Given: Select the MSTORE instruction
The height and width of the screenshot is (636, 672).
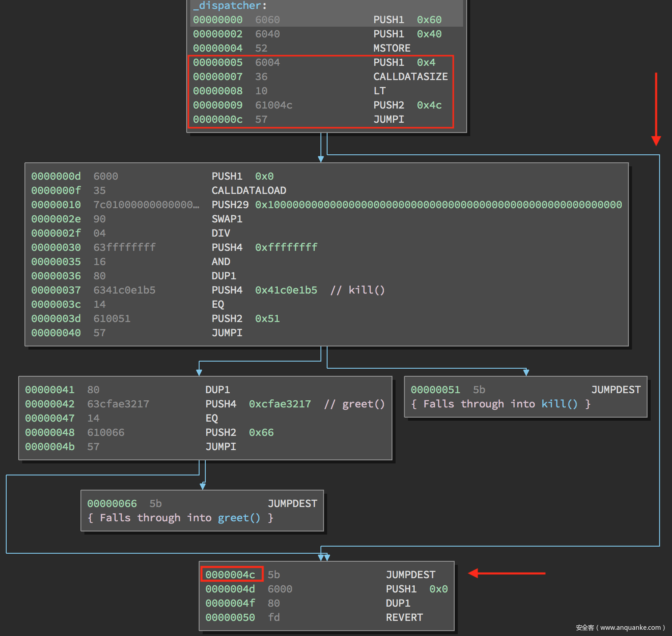Looking at the screenshot, I should pyautogui.click(x=392, y=48).
